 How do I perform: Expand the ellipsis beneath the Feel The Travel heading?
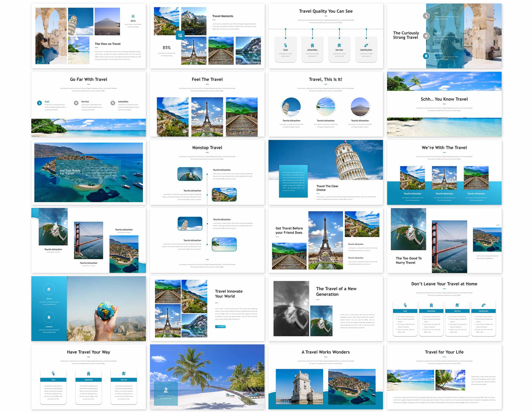coord(207,84)
